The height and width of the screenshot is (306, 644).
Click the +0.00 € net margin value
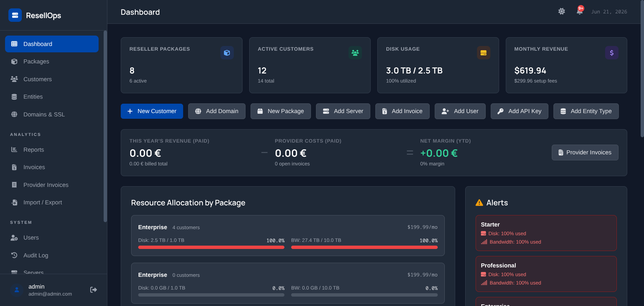[439, 153]
